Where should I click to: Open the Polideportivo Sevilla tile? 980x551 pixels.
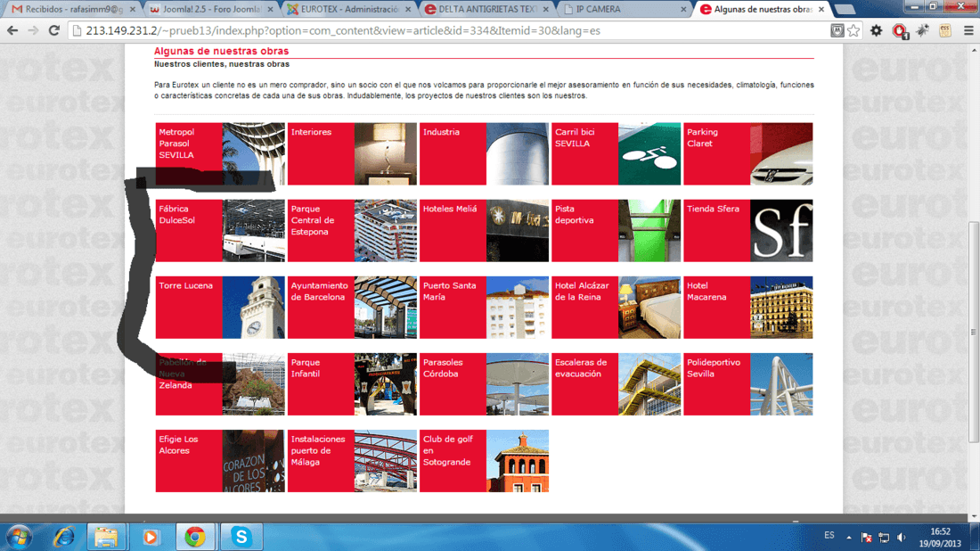(x=748, y=384)
